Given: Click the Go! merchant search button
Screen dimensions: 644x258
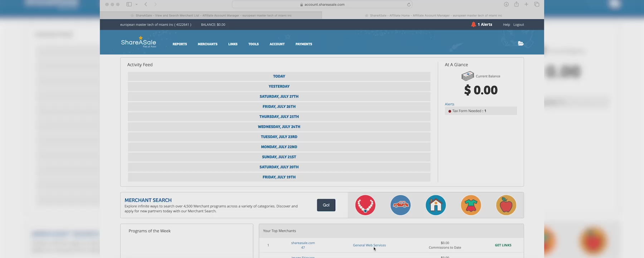Looking at the screenshot, I should pyautogui.click(x=326, y=205).
